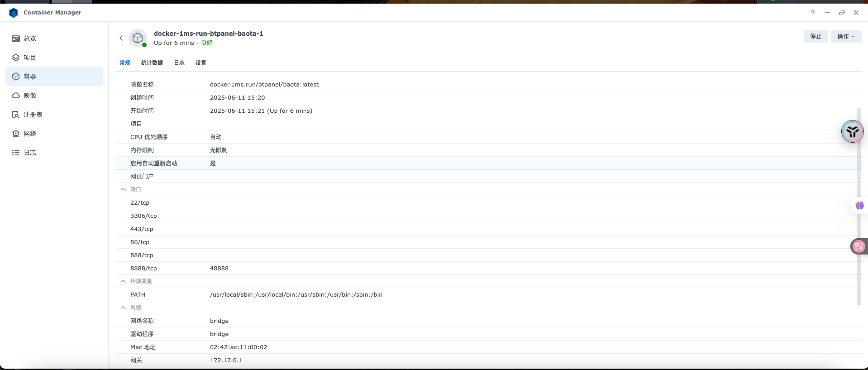This screenshot has height=370, width=868.
Task: Click the Container Manager app logo
Action: coord(14,13)
